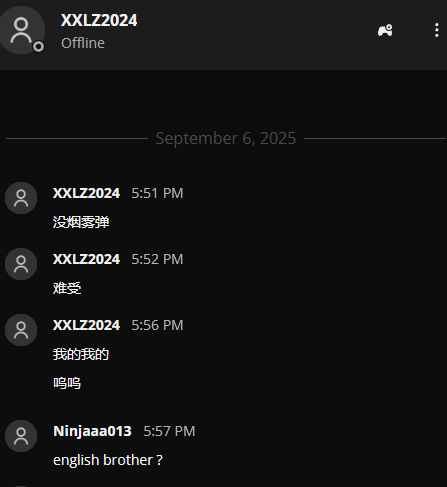The width and height of the screenshot is (447, 487).
Task: Click the Offline status text in header
Action: pos(83,43)
